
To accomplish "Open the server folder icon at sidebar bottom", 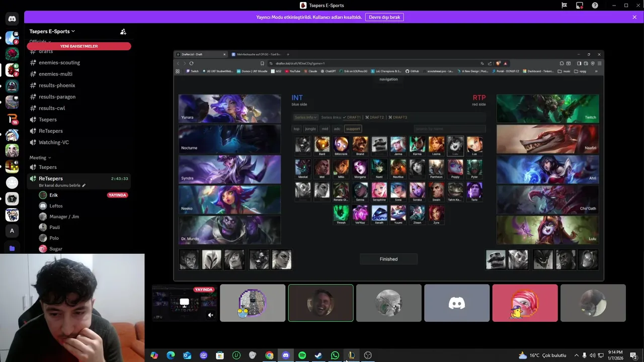I will 12,248.
